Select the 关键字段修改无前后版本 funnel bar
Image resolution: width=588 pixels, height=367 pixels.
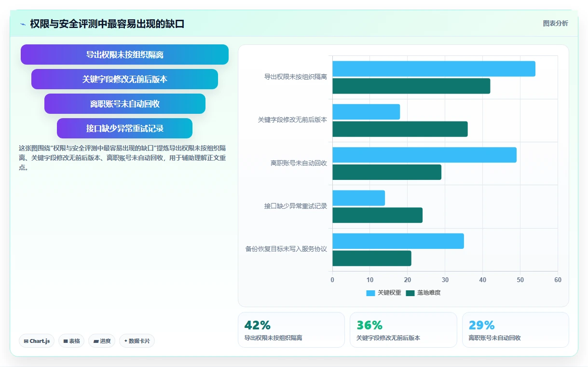[124, 79]
